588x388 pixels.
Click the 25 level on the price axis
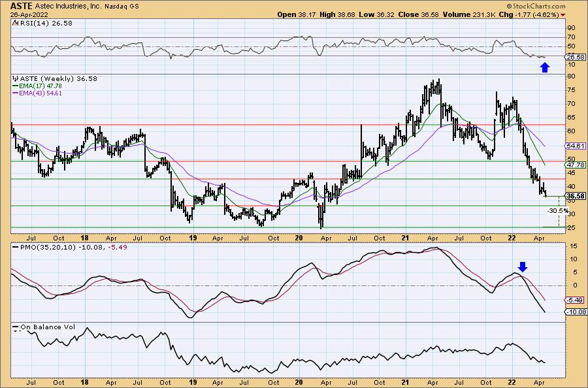click(x=571, y=228)
